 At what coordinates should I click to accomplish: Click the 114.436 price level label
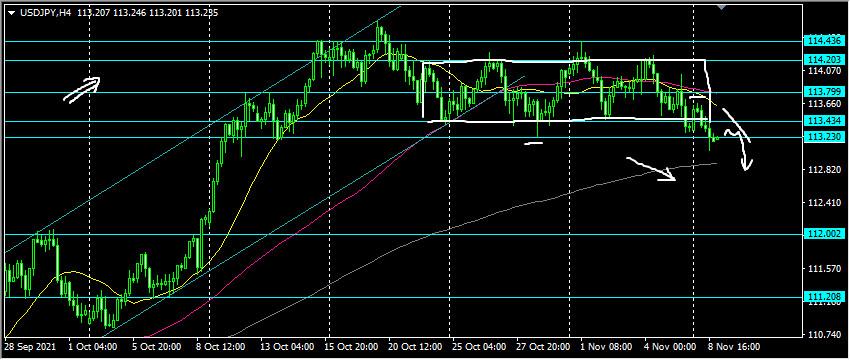824,41
